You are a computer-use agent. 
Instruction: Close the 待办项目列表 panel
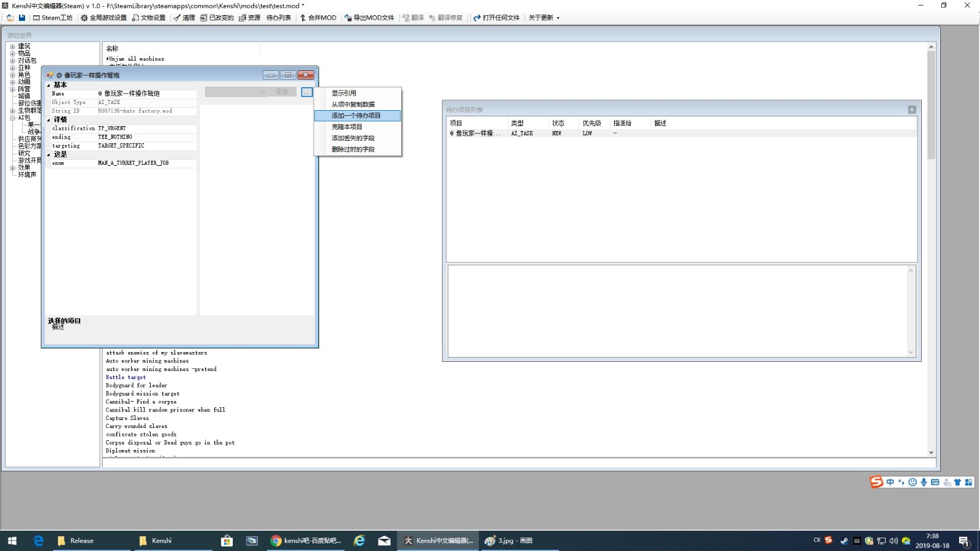(911, 110)
